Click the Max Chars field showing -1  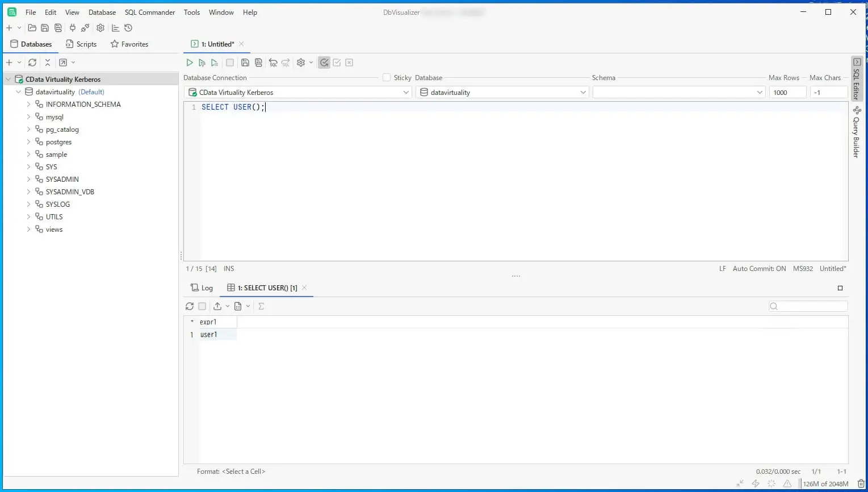pos(828,92)
